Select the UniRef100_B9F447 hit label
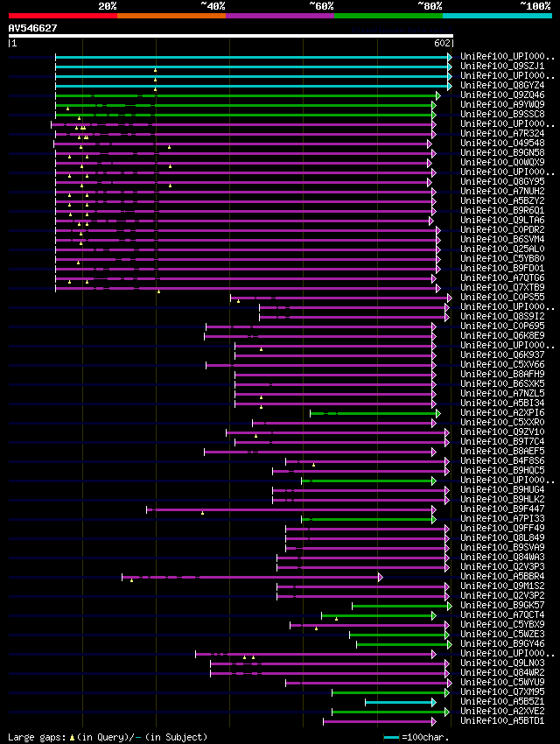The width and height of the screenshot is (560, 744). [502, 509]
